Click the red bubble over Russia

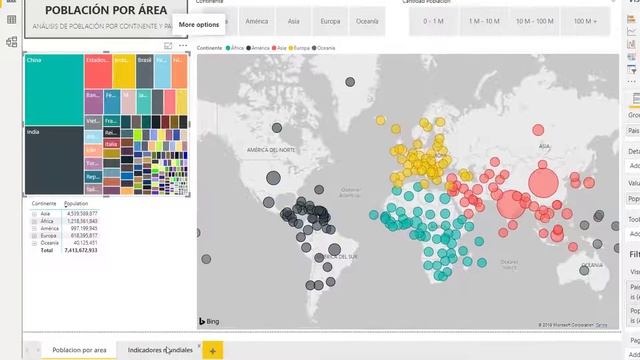pos(538,130)
